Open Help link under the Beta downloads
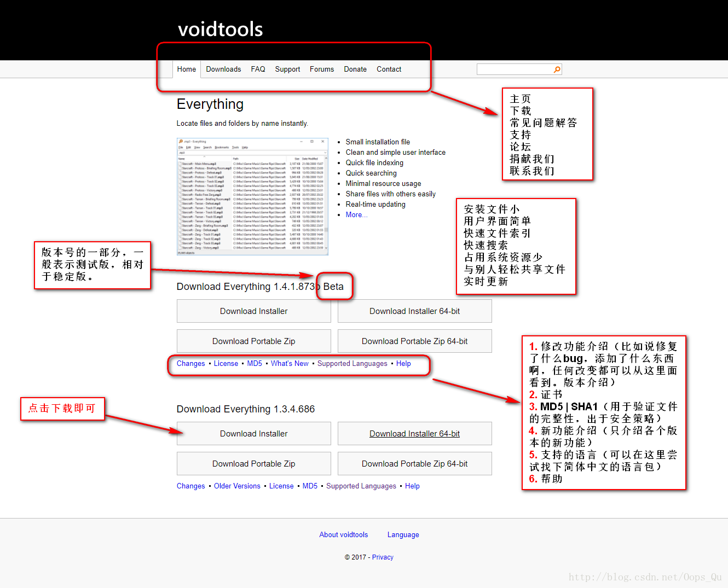The height and width of the screenshot is (588, 728). (x=403, y=364)
